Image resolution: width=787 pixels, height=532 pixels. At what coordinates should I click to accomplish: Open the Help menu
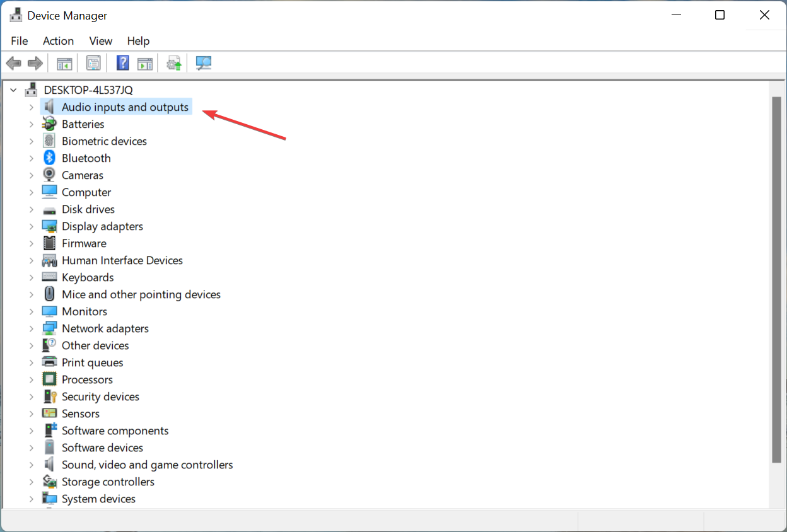138,41
